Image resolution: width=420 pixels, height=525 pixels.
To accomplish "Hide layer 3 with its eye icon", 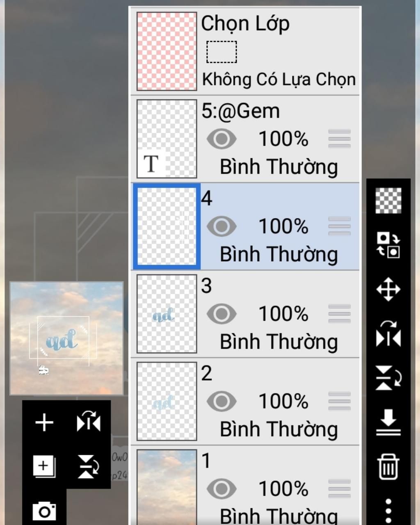I will 221,314.
